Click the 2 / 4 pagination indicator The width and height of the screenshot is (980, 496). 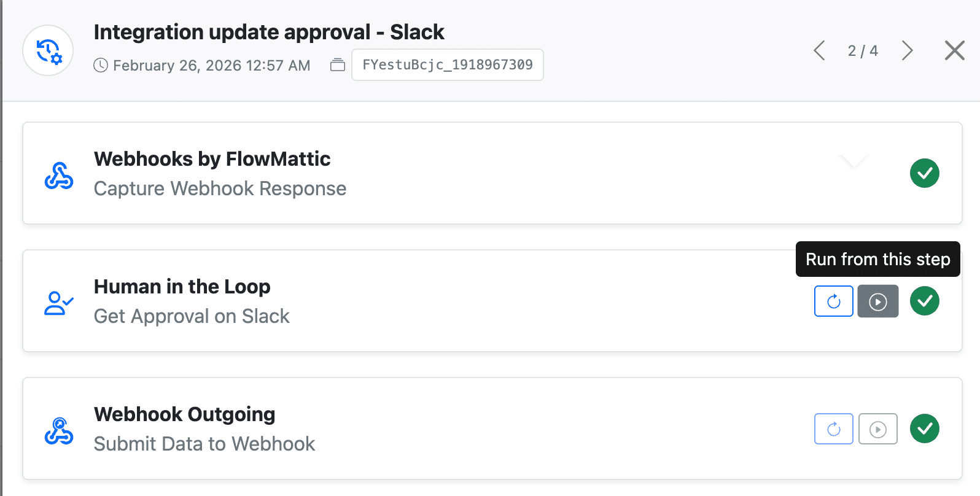click(x=862, y=51)
